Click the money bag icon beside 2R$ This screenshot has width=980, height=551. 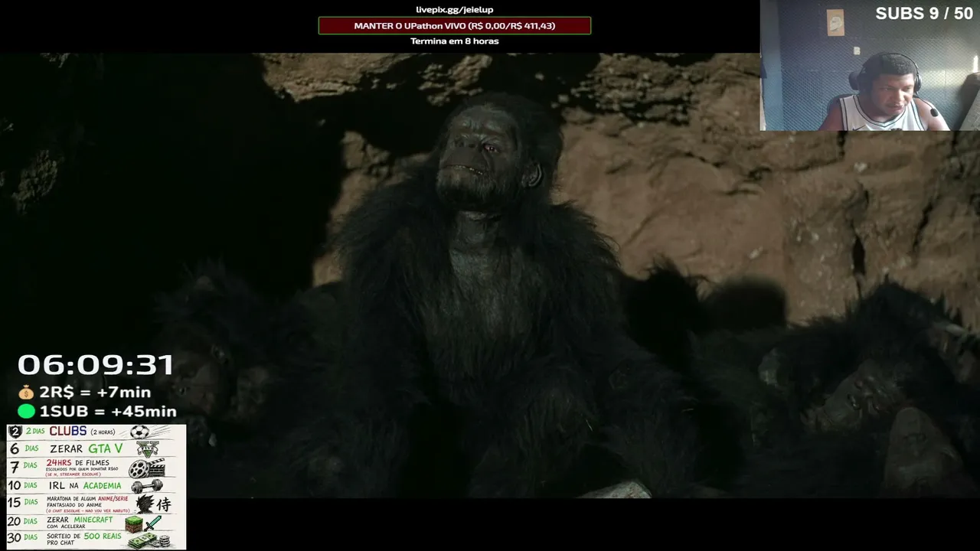point(27,393)
